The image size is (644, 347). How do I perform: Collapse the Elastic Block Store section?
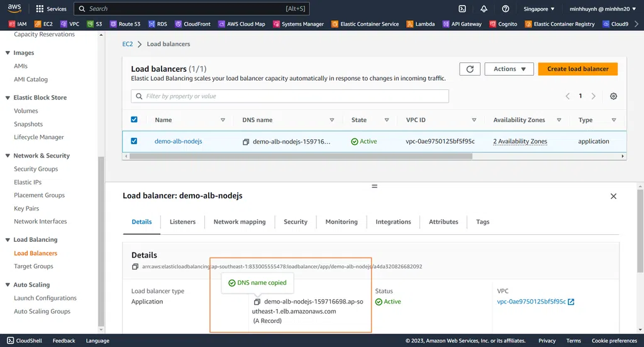8,98
